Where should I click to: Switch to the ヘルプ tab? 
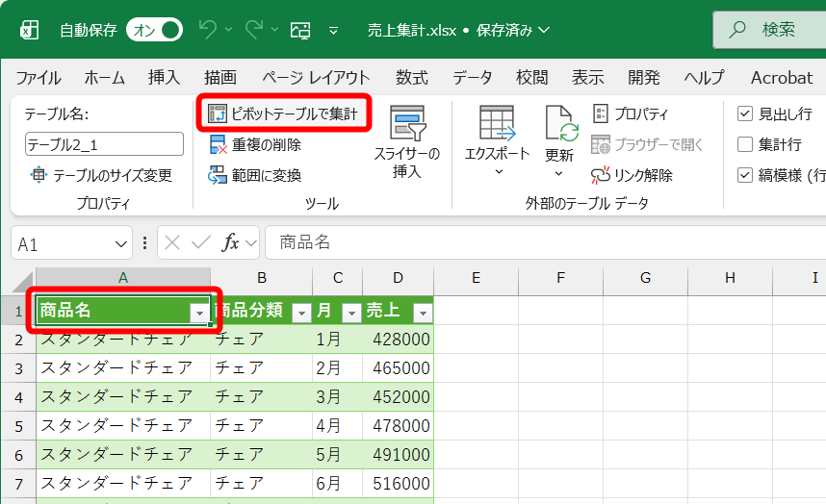point(704,78)
